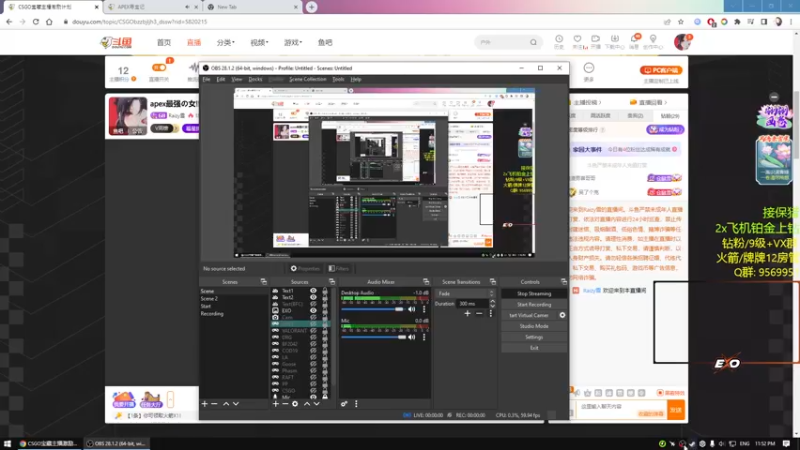The height and width of the screenshot is (450, 800).
Task: Click the Douyu search magnifier icon
Action: click(533, 42)
